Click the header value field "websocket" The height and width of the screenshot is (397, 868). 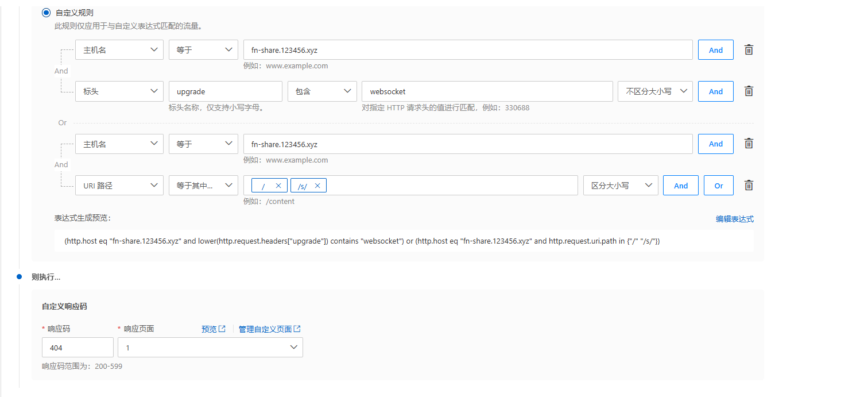[487, 91]
